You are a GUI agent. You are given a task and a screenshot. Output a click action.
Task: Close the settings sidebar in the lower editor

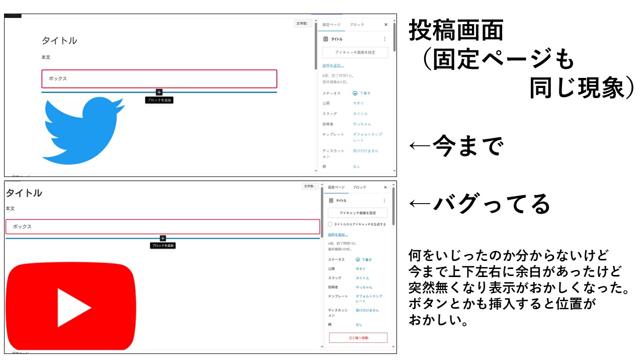tap(386, 187)
